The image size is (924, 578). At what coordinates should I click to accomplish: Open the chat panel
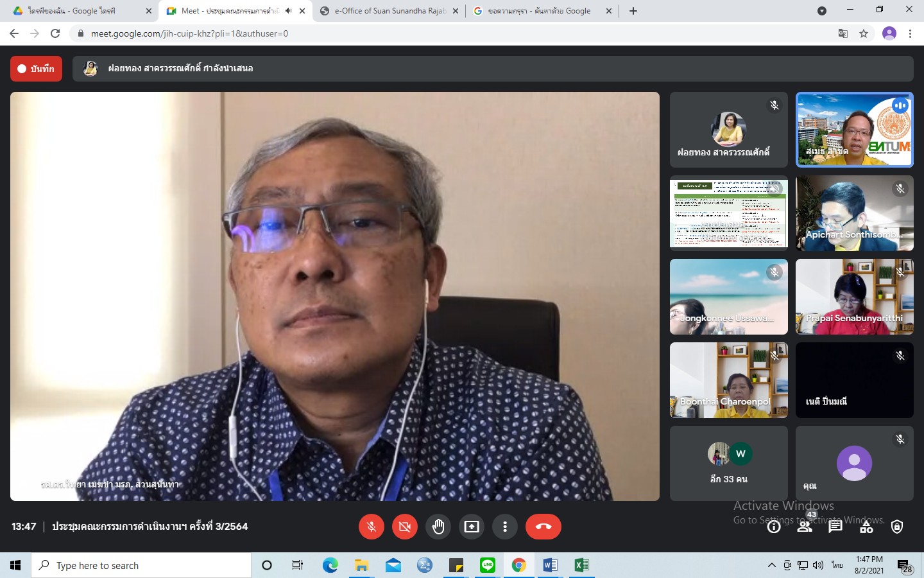point(835,527)
